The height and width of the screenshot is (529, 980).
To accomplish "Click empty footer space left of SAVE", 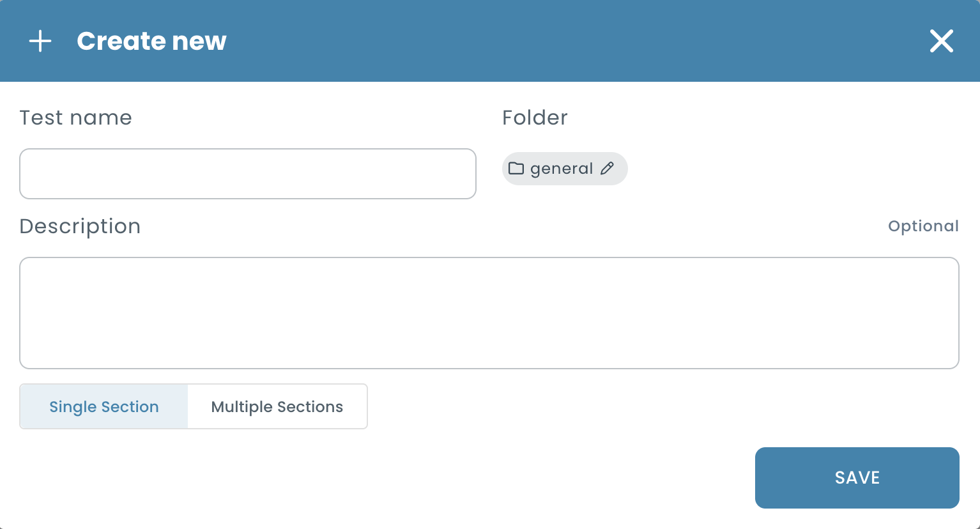I will 383,478.
